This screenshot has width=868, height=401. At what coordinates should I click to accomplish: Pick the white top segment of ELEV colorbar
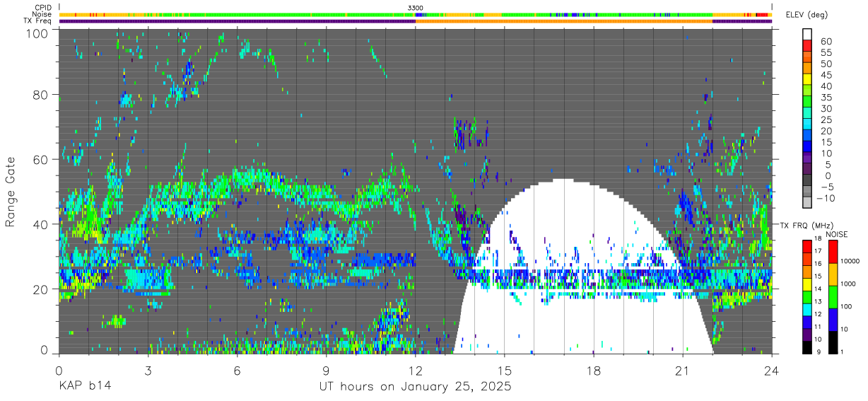[807, 35]
